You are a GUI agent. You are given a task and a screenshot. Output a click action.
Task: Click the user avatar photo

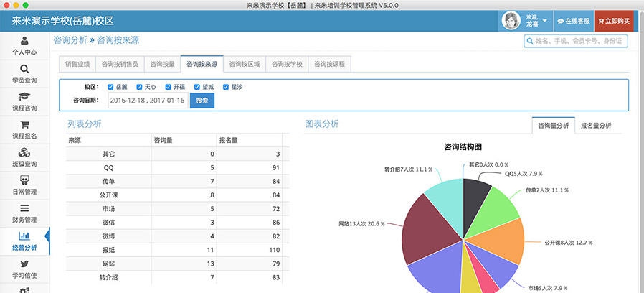511,21
